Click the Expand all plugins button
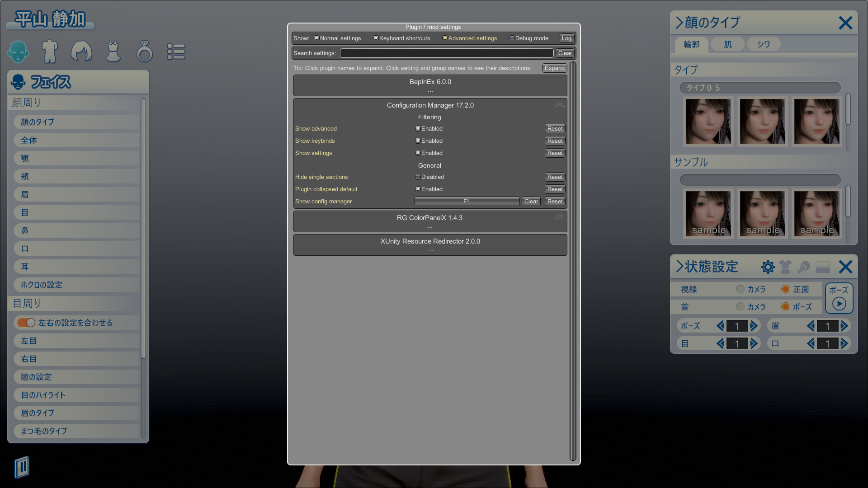 click(554, 68)
